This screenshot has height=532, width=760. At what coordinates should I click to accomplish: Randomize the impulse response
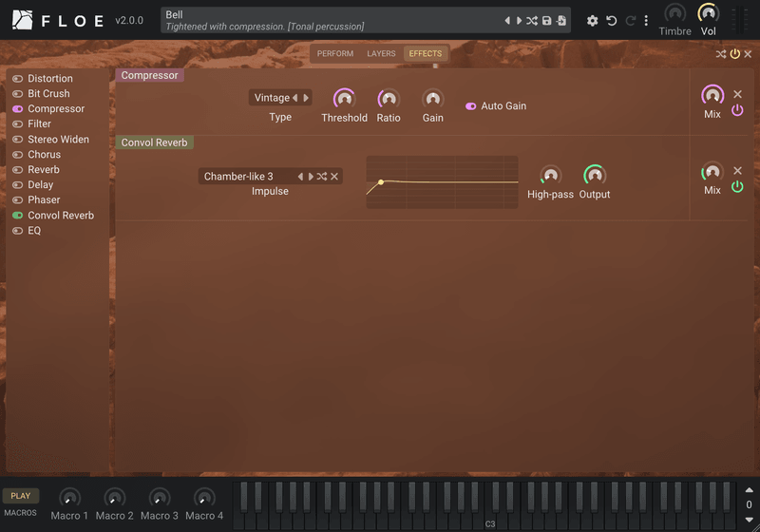[322, 177]
